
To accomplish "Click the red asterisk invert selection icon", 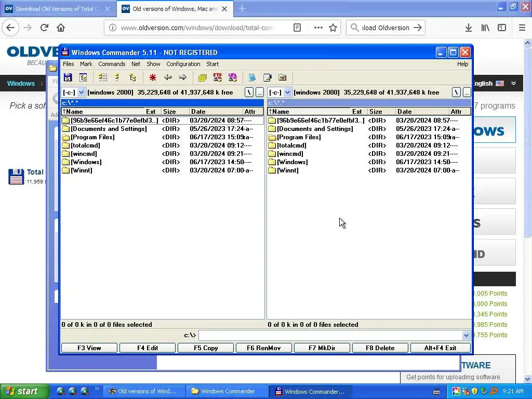I will [153, 77].
